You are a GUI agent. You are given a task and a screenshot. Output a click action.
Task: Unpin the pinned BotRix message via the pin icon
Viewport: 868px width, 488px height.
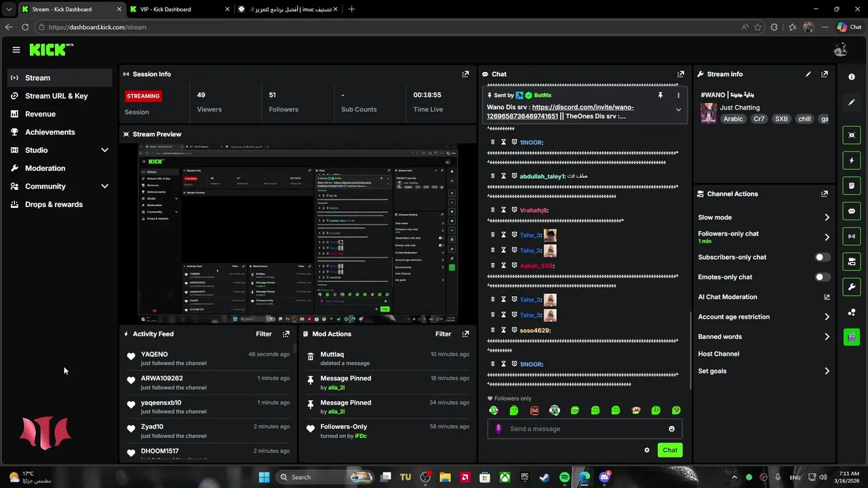point(660,96)
